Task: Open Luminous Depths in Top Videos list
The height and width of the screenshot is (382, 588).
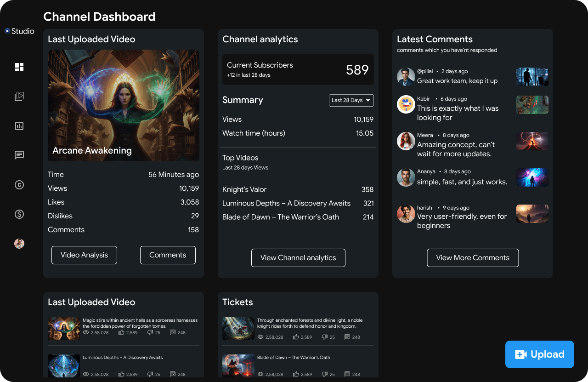Action: tap(286, 203)
